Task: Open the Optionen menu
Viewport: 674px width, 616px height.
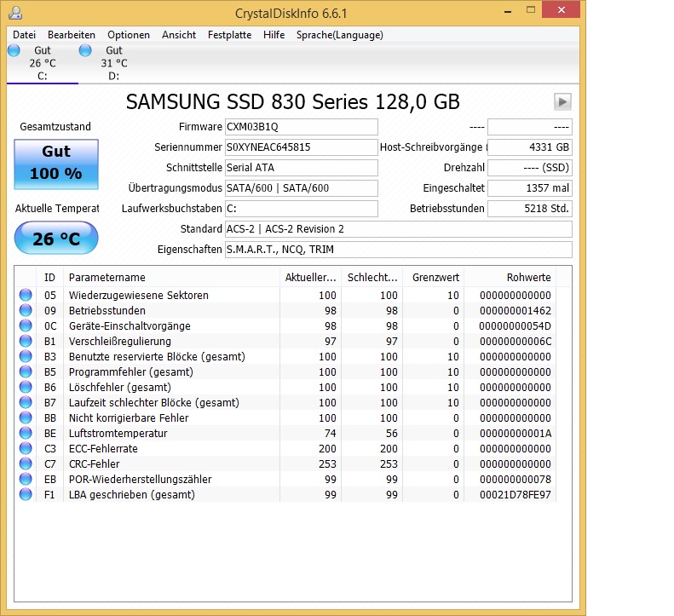Action: [129, 35]
